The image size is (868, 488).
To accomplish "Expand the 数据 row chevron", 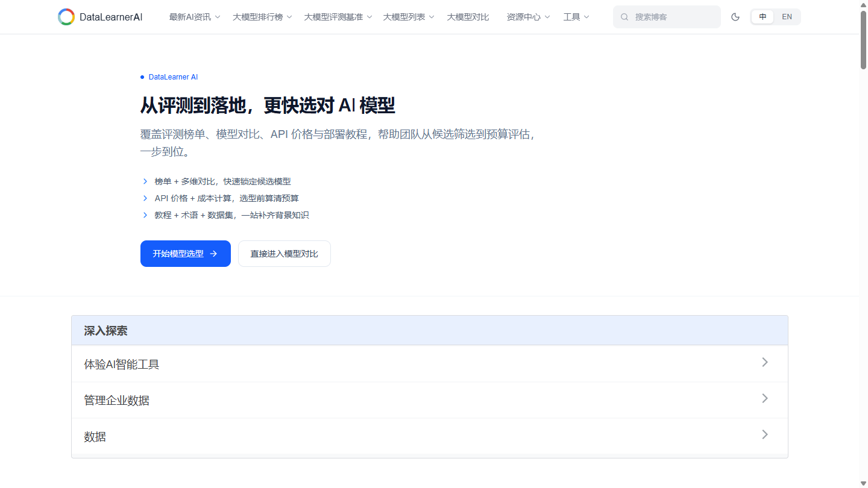I will 765,434.
